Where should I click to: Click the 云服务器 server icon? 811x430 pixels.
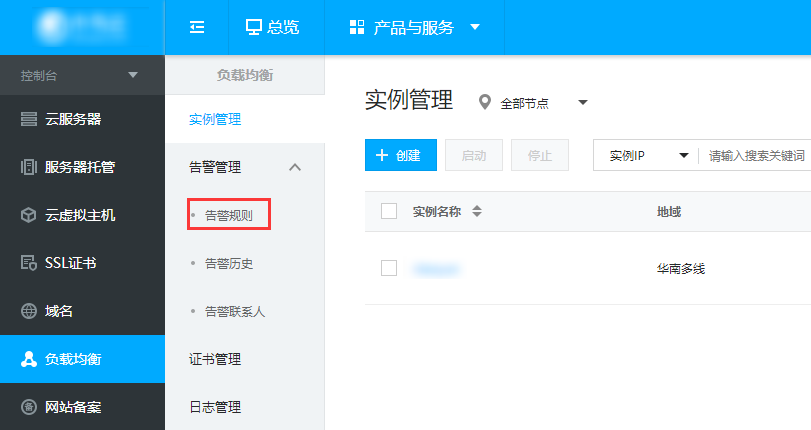[x=29, y=119]
